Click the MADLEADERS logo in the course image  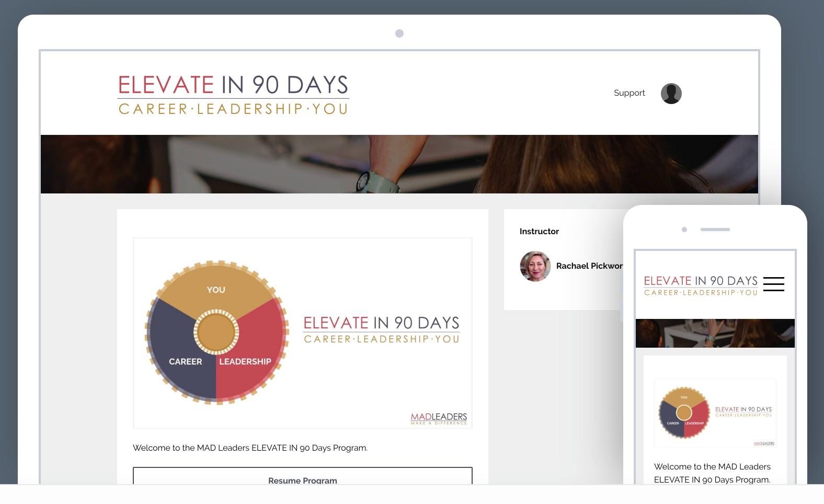(x=439, y=418)
